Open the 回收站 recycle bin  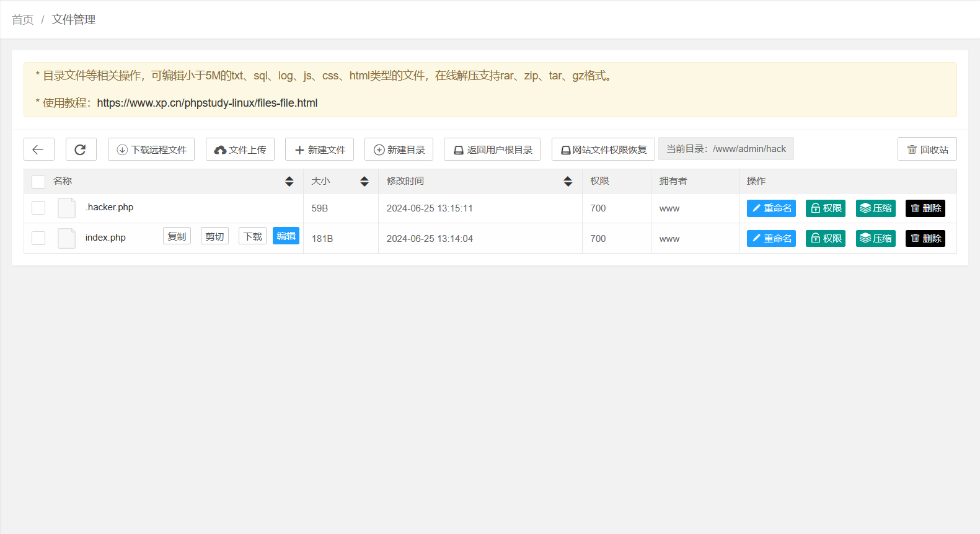pos(927,149)
